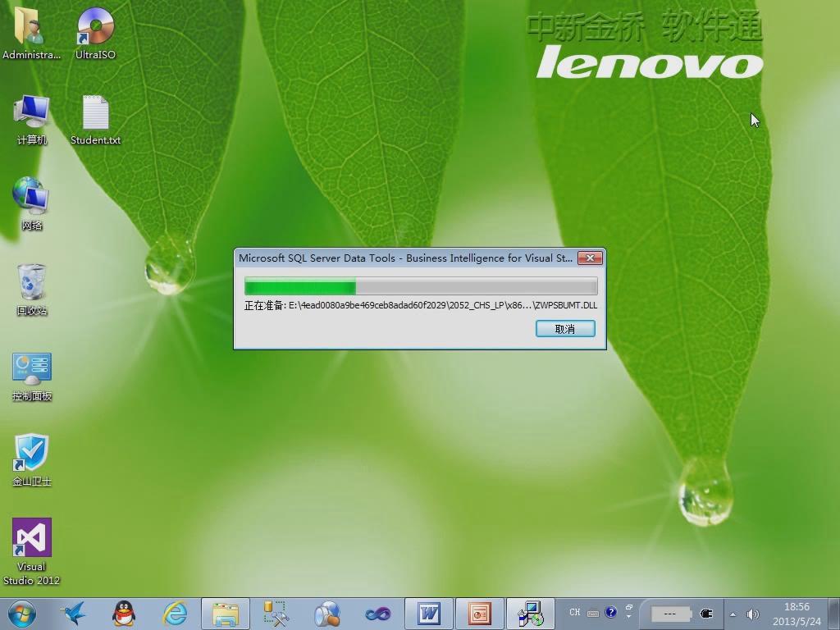Cancel the installation with the 取消 button
840x630 pixels.
tap(565, 328)
